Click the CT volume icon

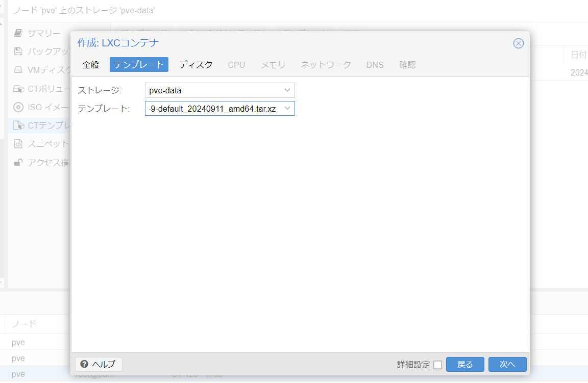point(18,89)
